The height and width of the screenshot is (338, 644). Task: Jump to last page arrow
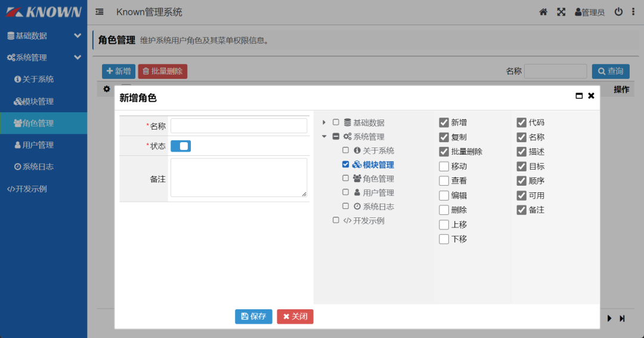622,318
